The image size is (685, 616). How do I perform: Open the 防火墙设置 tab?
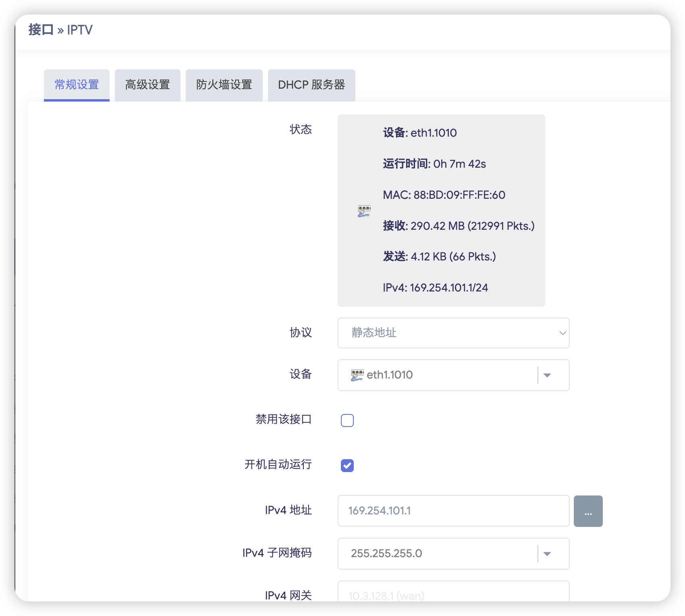(x=224, y=85)
